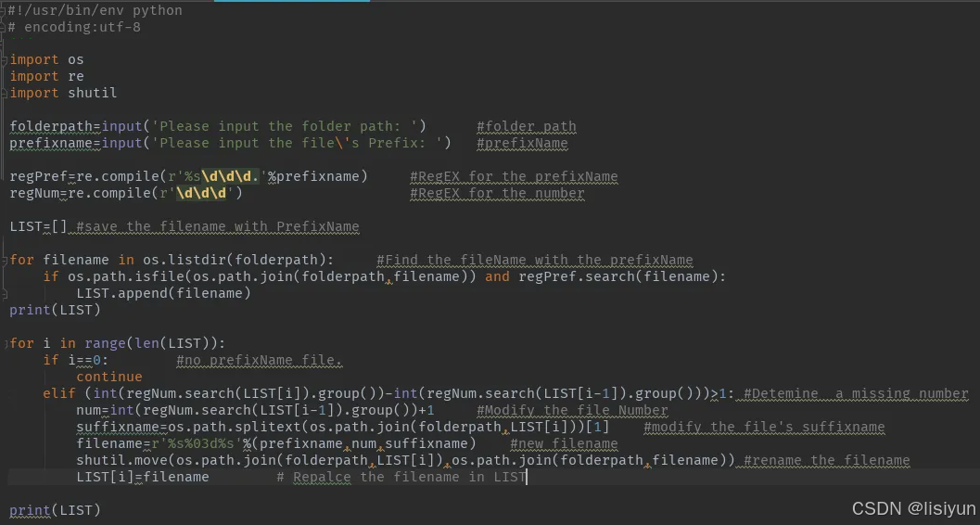This screenshot has width=980, height=525.
Task: Click the 'prefixname' variable assignment
Action: pos(51,143)
